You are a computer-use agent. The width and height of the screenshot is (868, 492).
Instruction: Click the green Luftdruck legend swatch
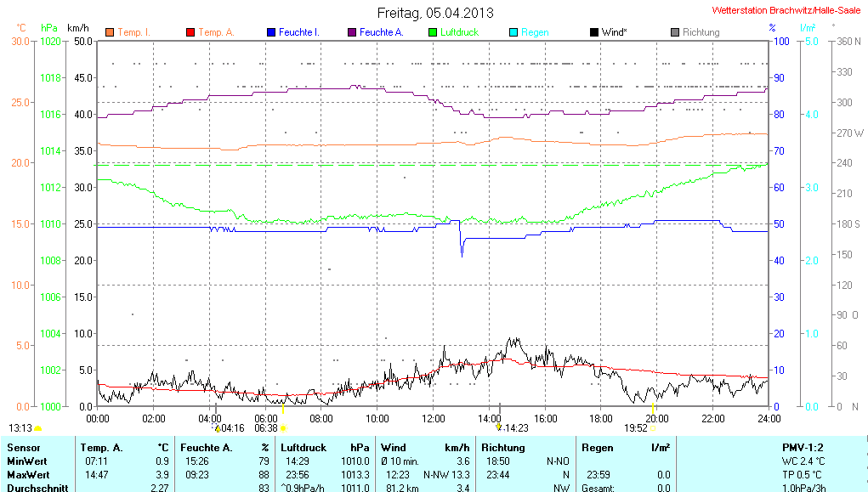point(433,32)
